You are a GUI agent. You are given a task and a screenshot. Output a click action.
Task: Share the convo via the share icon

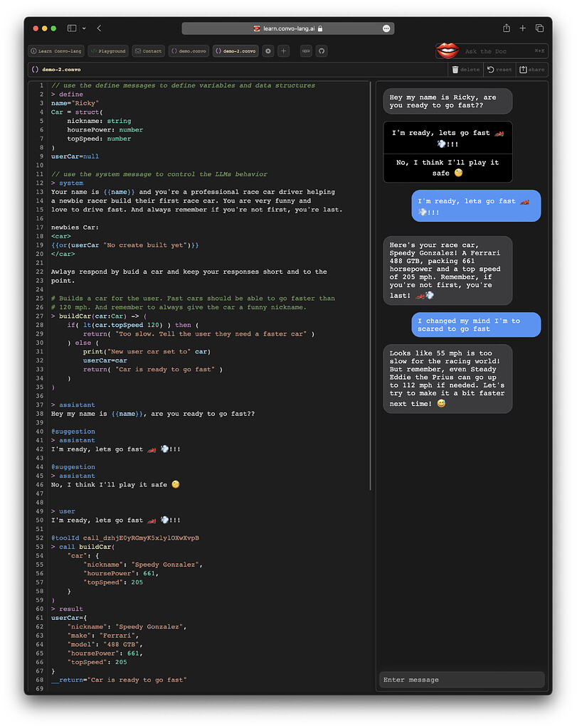[522, 69]
